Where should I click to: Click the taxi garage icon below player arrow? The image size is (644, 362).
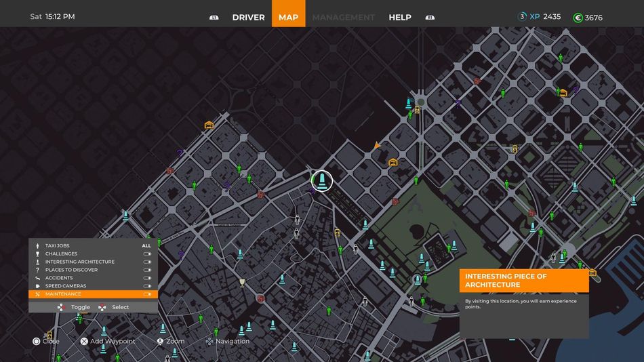pos(393,162)
